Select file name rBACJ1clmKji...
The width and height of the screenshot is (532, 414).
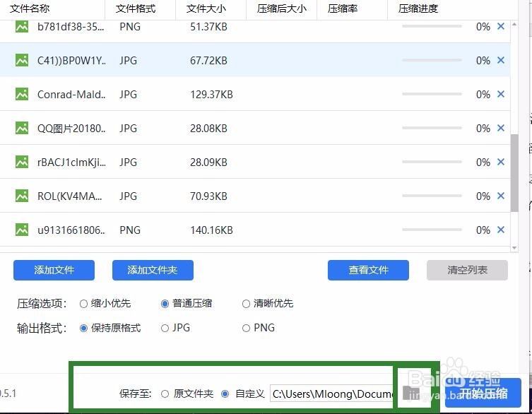[x=71, y=162]
